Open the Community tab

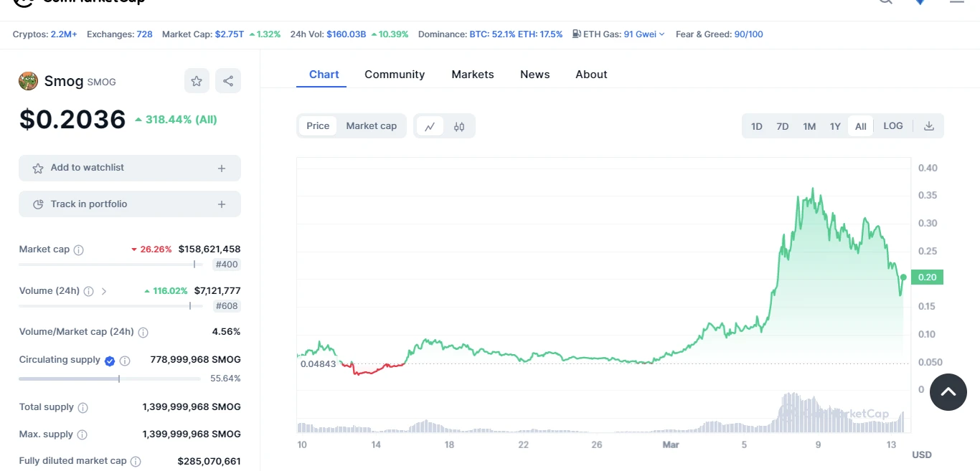pos(395,75)
